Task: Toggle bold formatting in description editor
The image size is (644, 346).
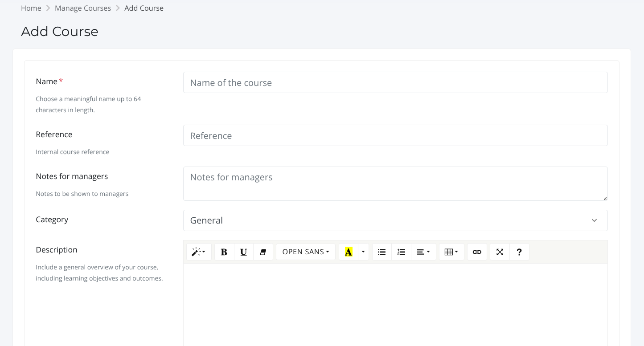Action: (x=224, y=252)
